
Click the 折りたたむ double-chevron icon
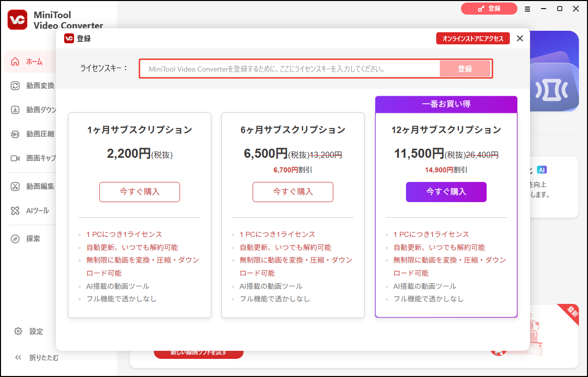pos(18,357)
